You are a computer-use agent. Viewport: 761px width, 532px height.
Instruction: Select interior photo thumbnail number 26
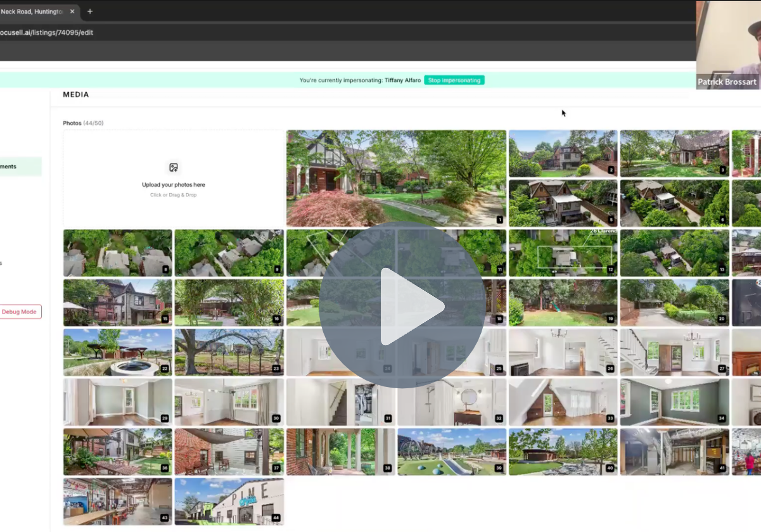click(x=563, y=352)
